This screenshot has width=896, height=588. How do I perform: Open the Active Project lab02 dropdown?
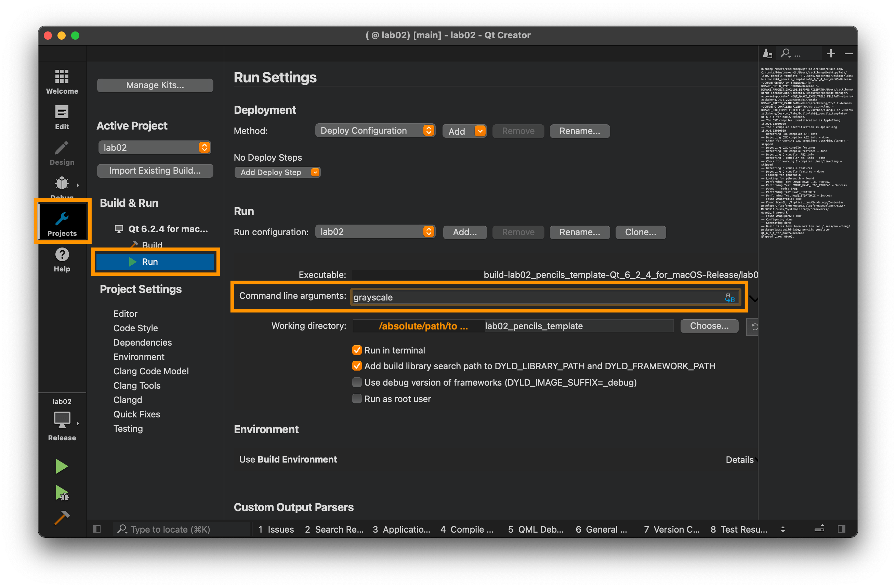(x=155, y=148)
